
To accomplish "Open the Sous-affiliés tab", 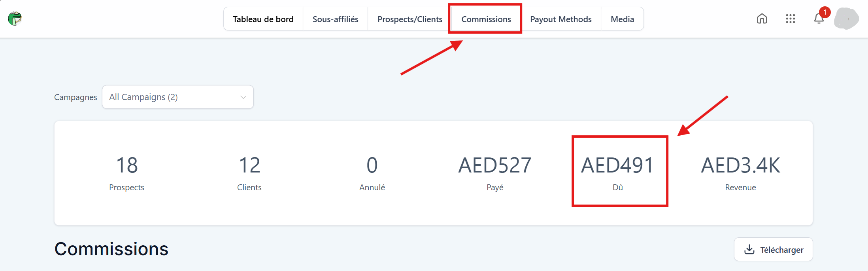I will point(335,19).
